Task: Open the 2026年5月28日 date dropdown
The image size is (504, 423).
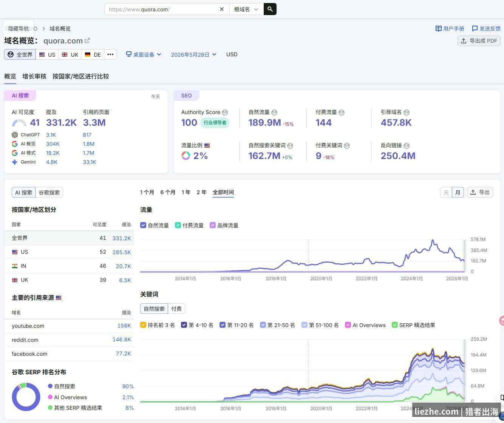Action: point(194,54)
